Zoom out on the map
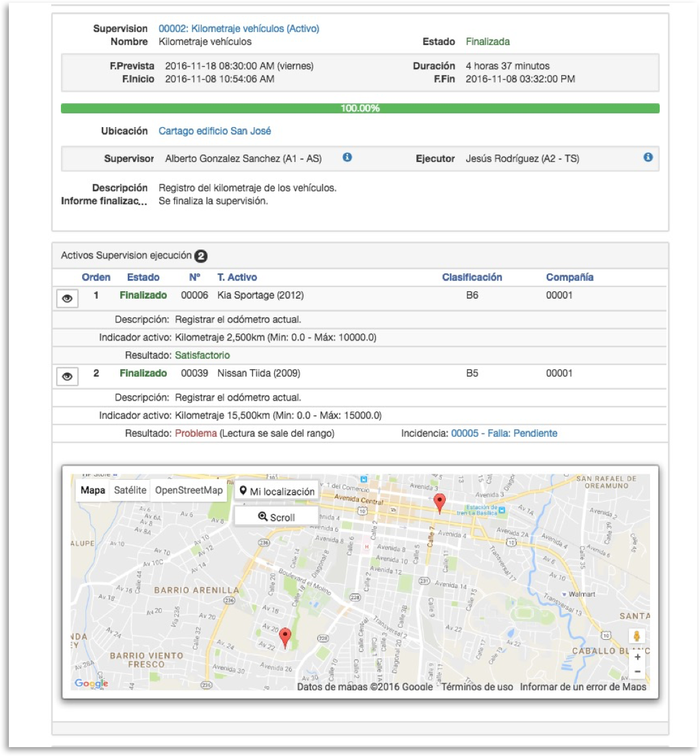 click(x=637, y=672)
